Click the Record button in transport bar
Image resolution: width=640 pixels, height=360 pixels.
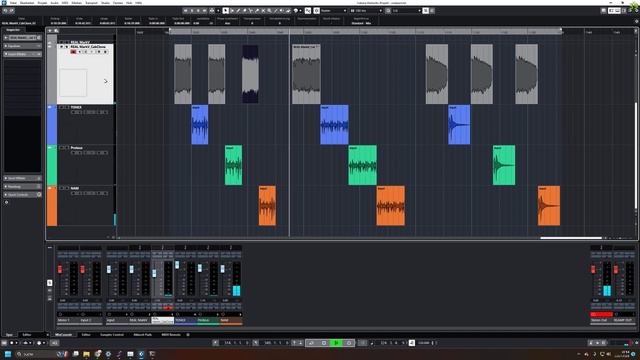click(x=349, y=343)
